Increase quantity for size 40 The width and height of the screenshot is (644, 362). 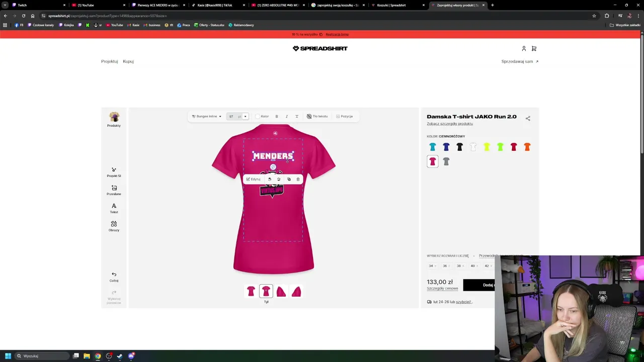(x=478, y=265)
